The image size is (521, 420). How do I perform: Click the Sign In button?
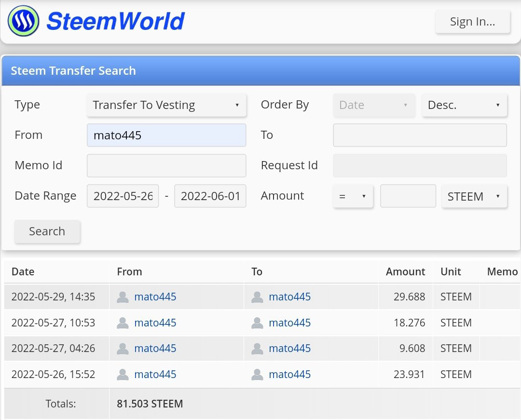[472, 22]
